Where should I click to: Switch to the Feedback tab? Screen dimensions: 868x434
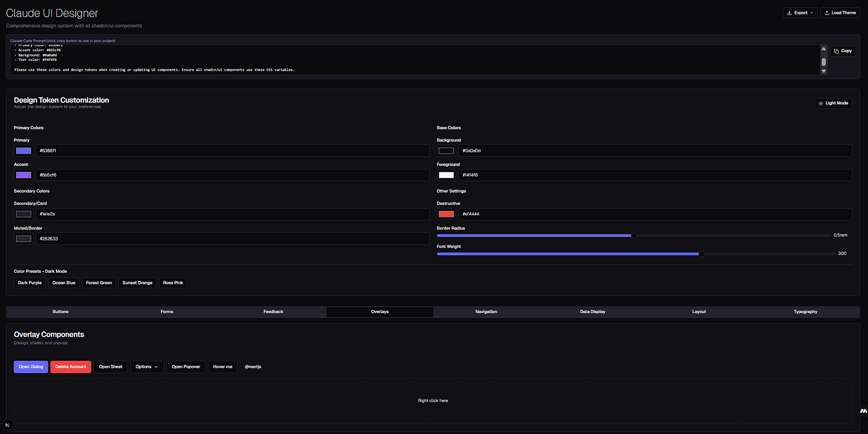click(x=273, y=312)
